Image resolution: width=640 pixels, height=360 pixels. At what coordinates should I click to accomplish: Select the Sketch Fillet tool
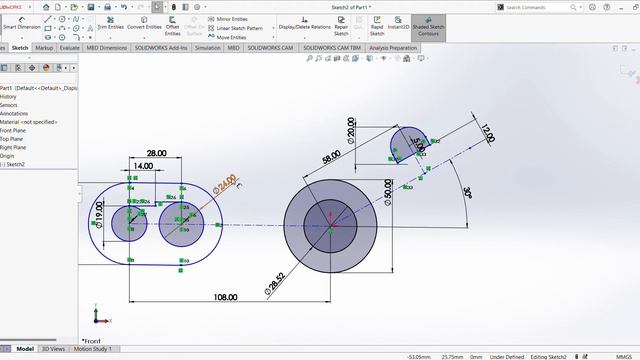pyautogui.click(x=76, y=37)
